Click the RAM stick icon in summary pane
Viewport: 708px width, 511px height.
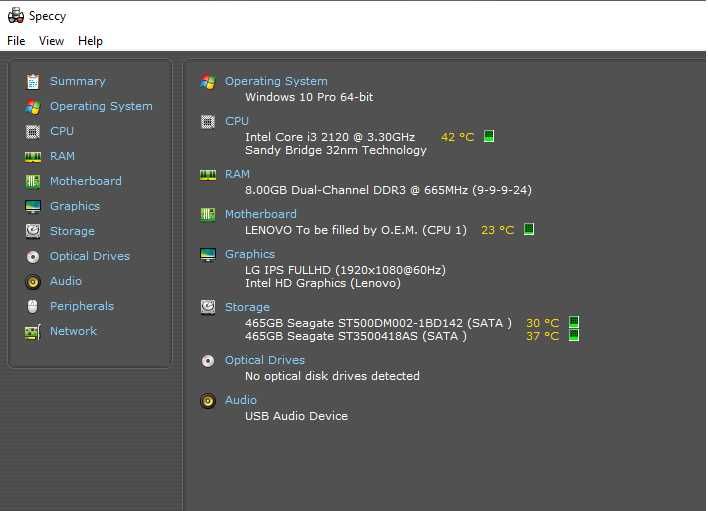[x=208, y=175]
